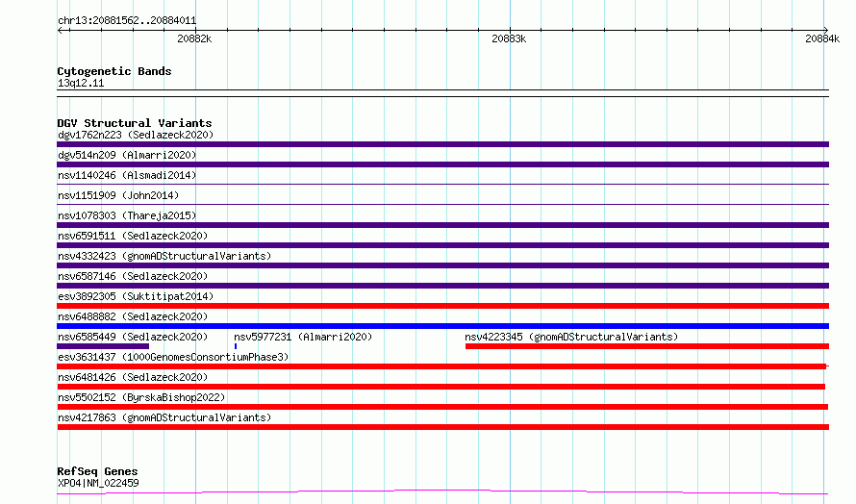Click the purple bar under dgv1762n223
This screenshot has width=856, height=504.
coord(442,144)
